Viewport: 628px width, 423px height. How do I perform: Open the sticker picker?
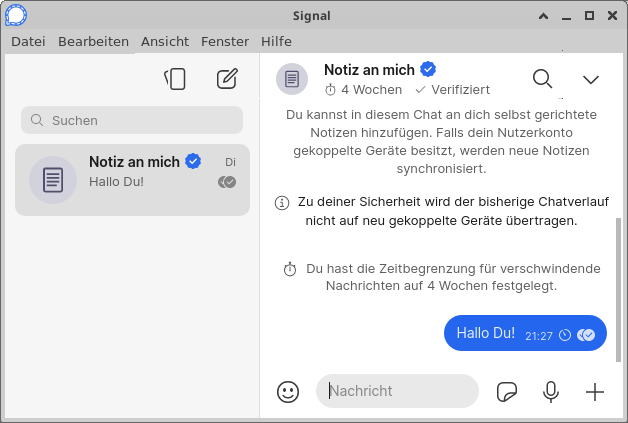pyautogui.click(x=507, y=391)
